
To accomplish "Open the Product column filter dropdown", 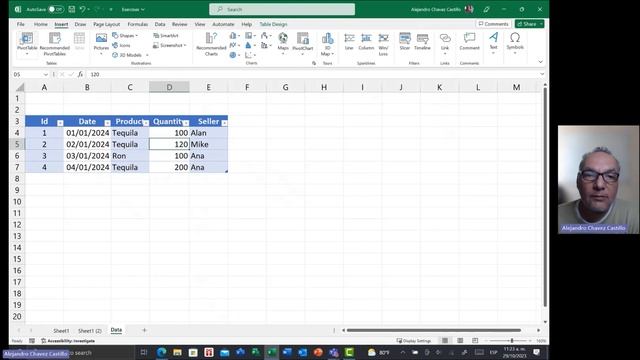I will (146, 123).
